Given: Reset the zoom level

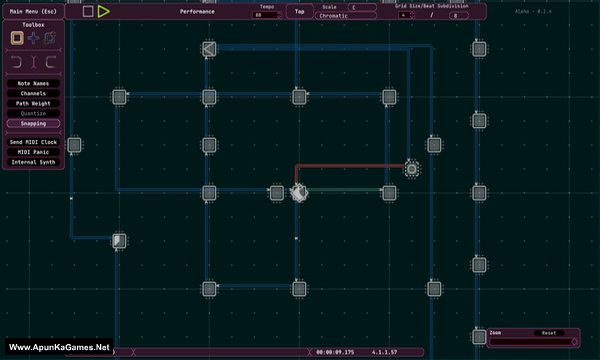Looking at the screenshot, I should pos(549,333).
